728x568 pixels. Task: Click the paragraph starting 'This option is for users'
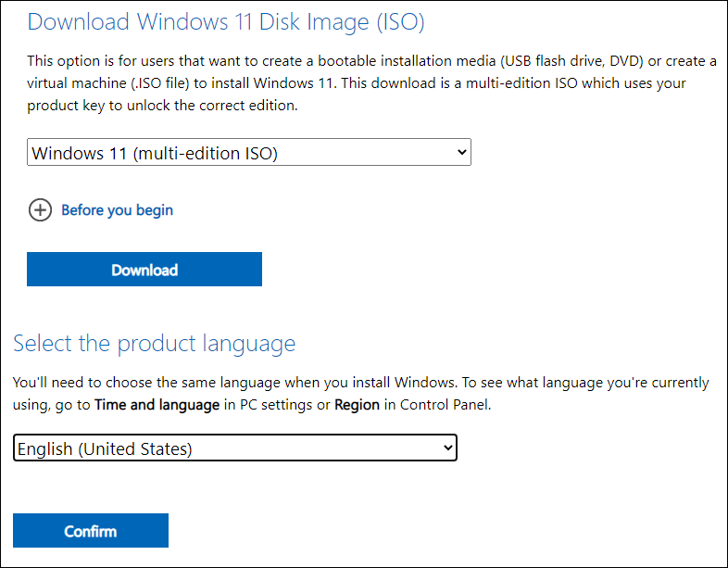[x=371, y=83]
